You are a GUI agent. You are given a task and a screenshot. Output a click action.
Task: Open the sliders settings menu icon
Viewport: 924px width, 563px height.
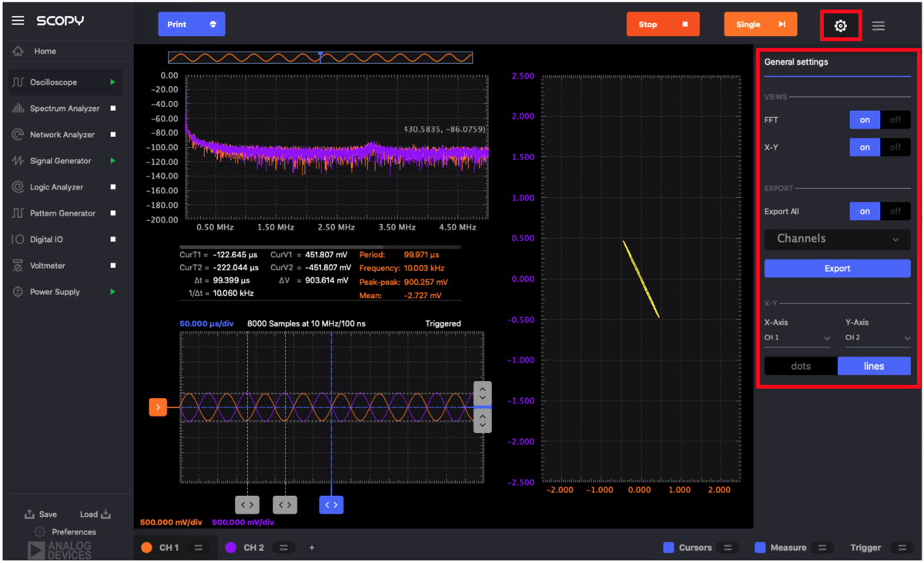(x=879, y=26)
